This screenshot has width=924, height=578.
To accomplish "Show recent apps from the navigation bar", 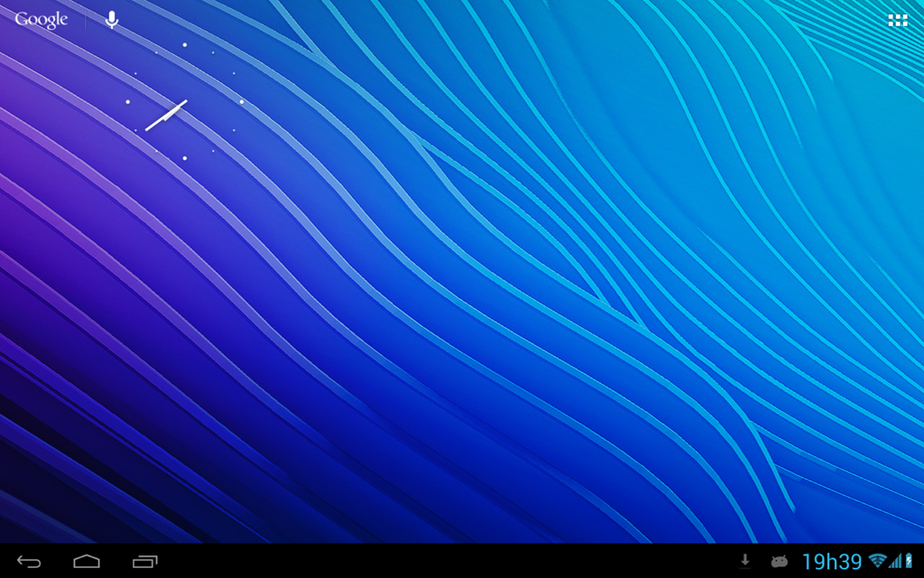I will [145, 562].
